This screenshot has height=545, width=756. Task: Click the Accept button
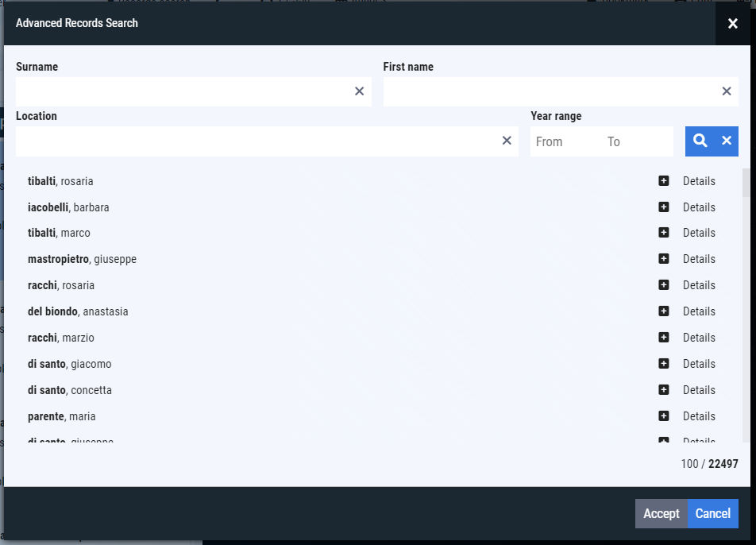pyautogui.click(x=661, y=513)
